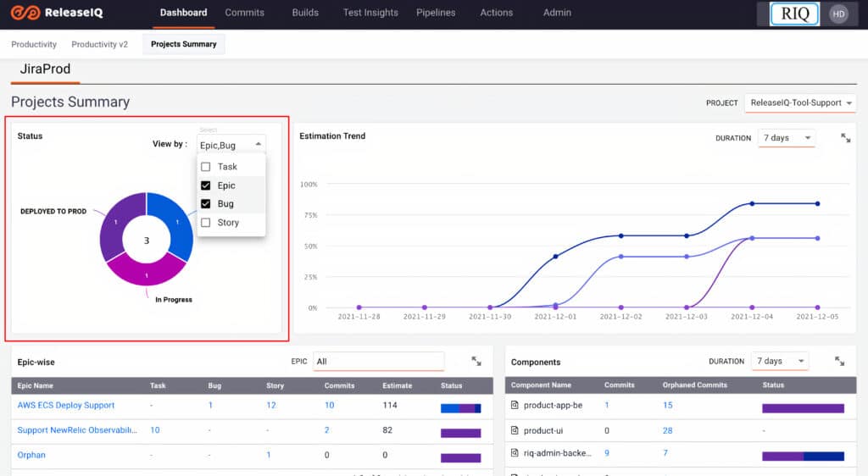Check the Task checkbox
The width and height of the screenshot is (868, 476).
point(206,166)
